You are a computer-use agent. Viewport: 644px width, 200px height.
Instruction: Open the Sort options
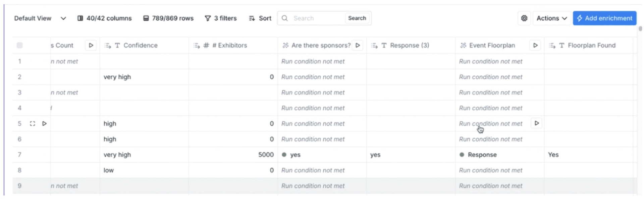(x=260, y=18)
